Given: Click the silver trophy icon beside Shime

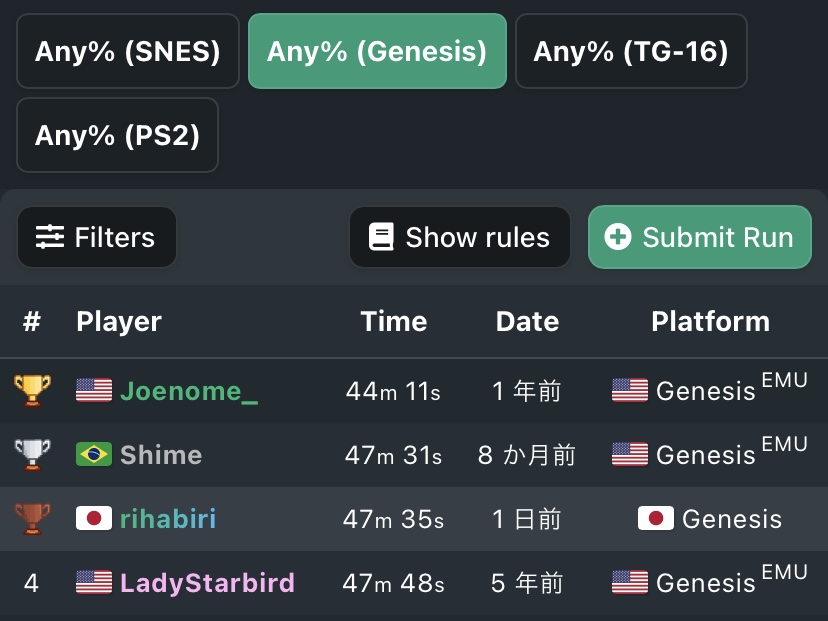Looking at the screenshot, I should click(32, 455).
